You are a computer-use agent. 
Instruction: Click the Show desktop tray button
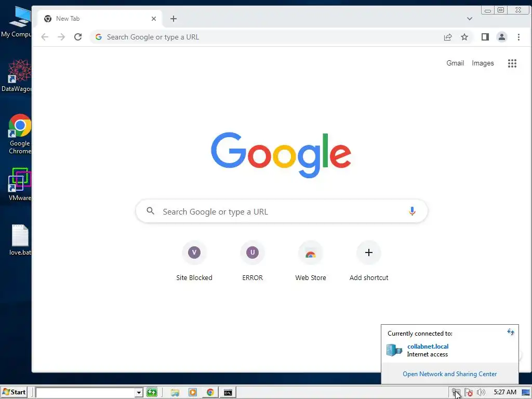click(x=526, y=393)
